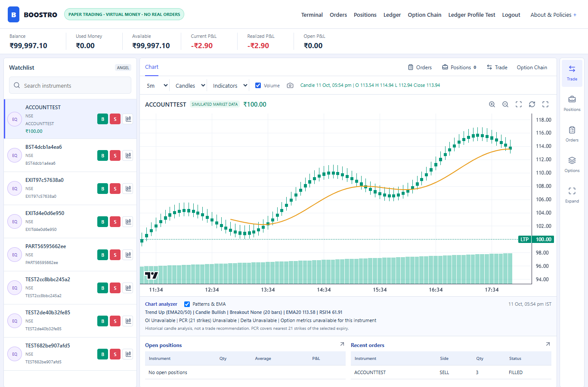This screenshot has width=588, height=387.
Task: Click the chart refresh icon
Action: (532, 104)
